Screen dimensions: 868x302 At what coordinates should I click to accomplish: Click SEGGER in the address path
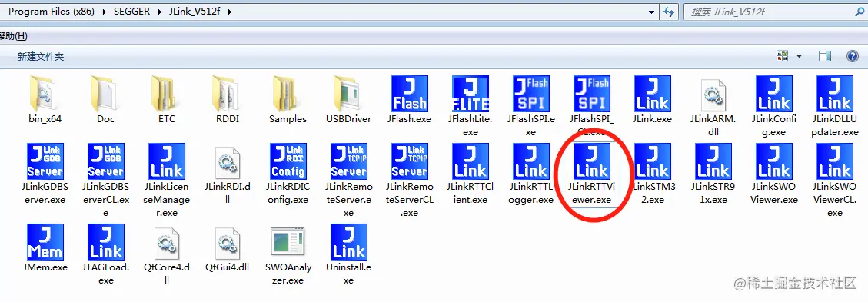pyautogui.click(x=131, y=11)
